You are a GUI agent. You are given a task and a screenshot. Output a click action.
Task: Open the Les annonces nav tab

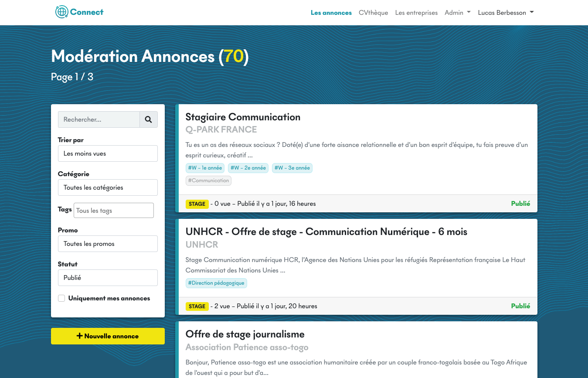(331, 13)
